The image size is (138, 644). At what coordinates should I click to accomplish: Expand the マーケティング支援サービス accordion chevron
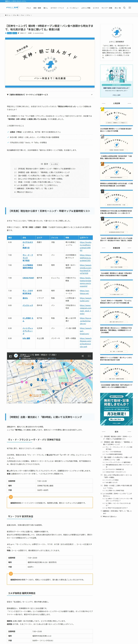click(x=92, y=95)
